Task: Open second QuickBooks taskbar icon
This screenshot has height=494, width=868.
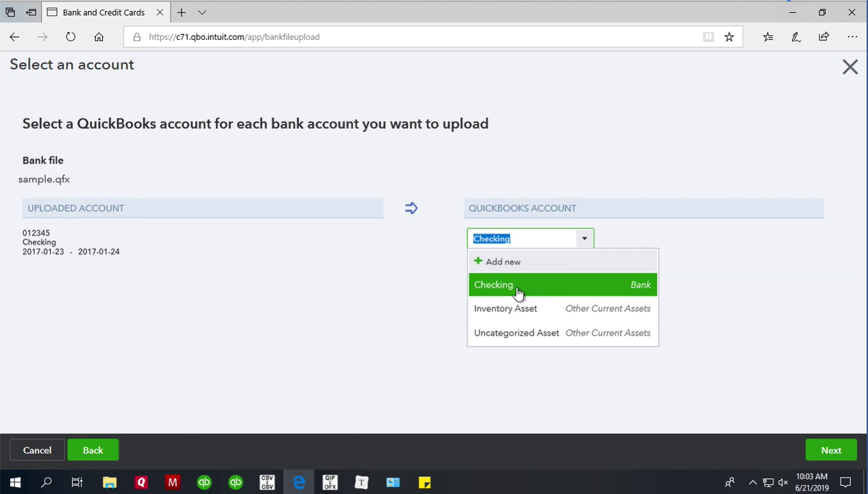Action: [236, 482]
